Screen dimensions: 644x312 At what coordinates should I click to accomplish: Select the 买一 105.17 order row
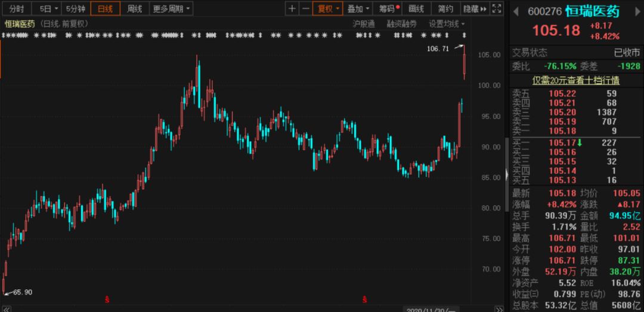coord(576,143)
